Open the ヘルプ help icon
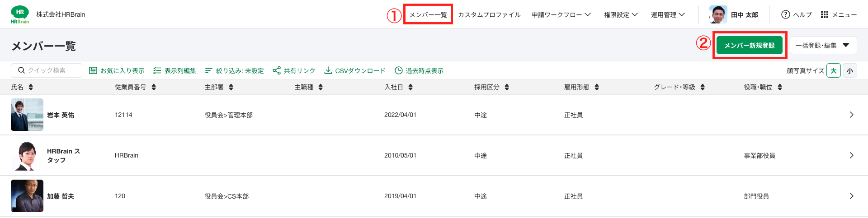 point(786,14)
